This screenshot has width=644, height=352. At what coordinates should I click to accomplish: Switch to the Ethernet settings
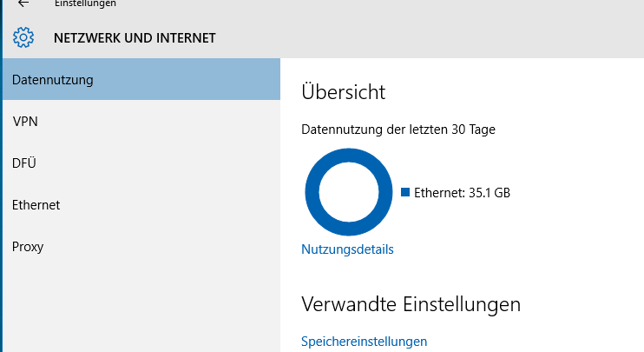(141, 205)
